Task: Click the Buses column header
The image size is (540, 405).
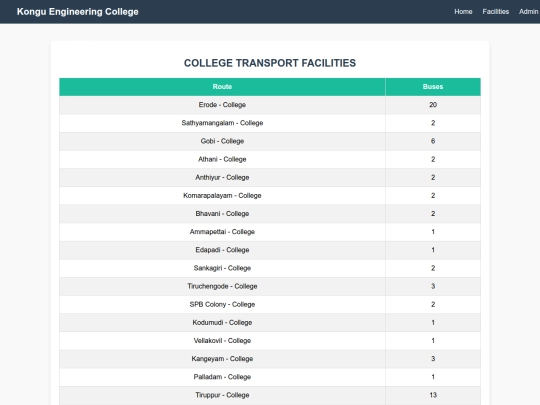Action: 433,87
